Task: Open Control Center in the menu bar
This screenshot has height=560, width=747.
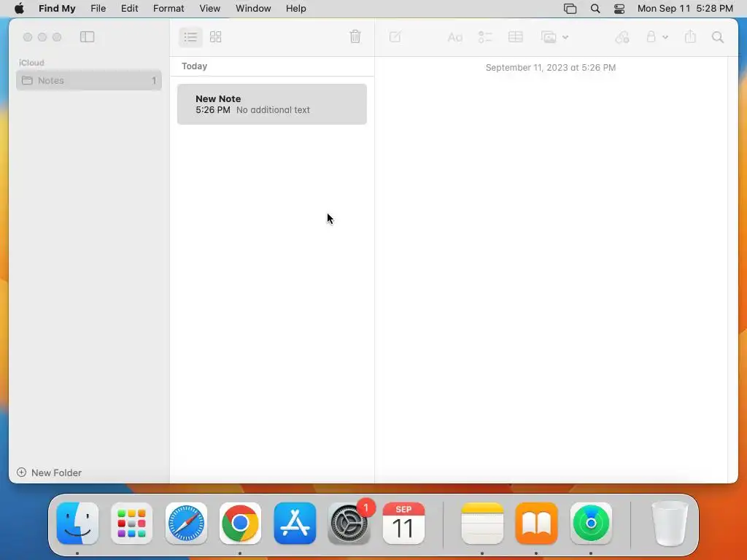Action: coord(619,9)
